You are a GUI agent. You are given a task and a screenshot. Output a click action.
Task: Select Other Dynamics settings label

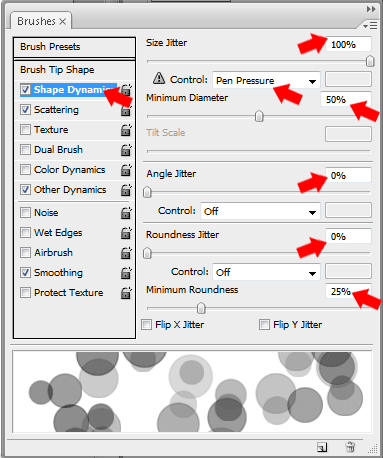[x=70, y=190]
